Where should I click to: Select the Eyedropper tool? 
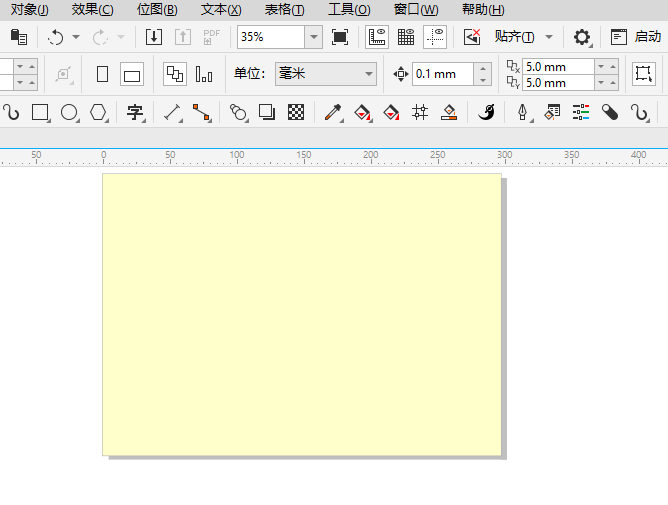333,113
